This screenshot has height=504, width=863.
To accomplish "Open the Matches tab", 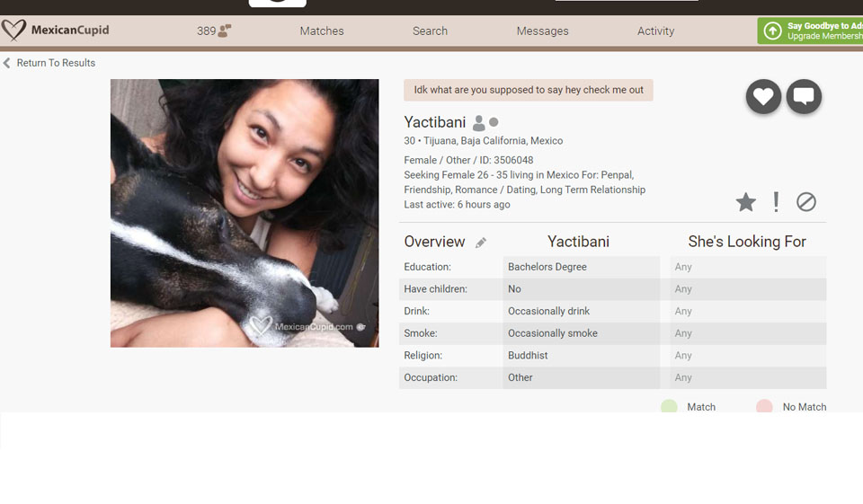I will coord(322,31).
